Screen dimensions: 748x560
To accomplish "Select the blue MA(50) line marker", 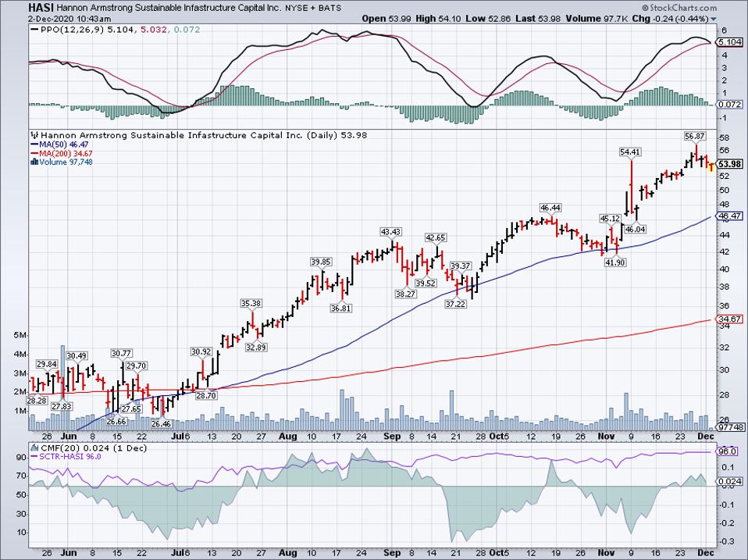I will 34,144.
